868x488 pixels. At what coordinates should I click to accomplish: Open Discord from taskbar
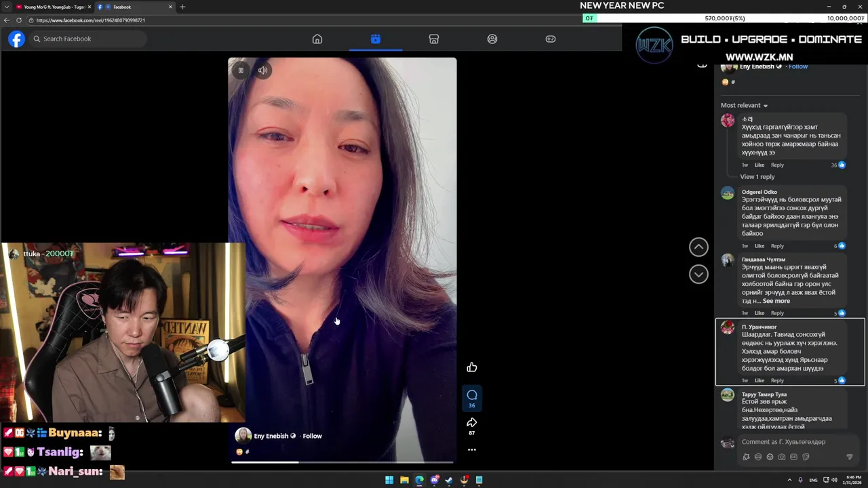(x=434, y=480)
